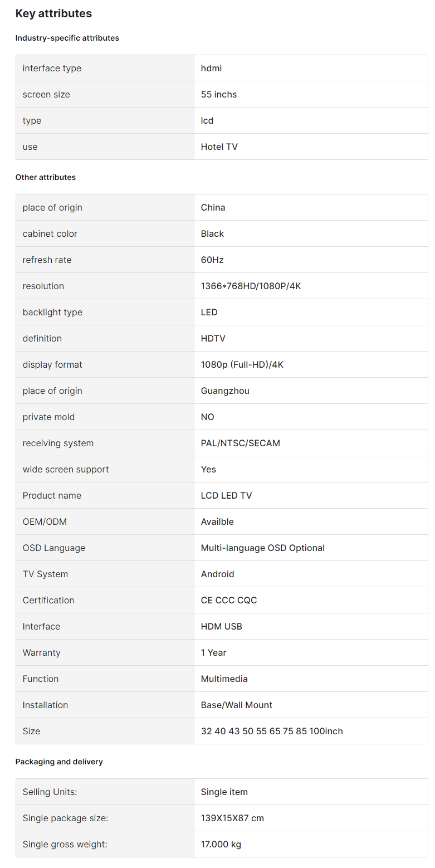Select the '1 Year' warranty value

[214, 652]
